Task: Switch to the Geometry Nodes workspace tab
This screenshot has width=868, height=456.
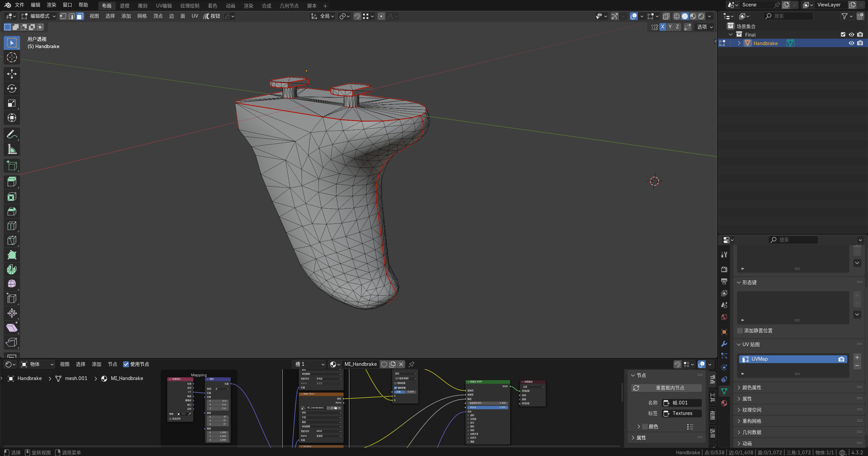Action: (x=289, y=6)
